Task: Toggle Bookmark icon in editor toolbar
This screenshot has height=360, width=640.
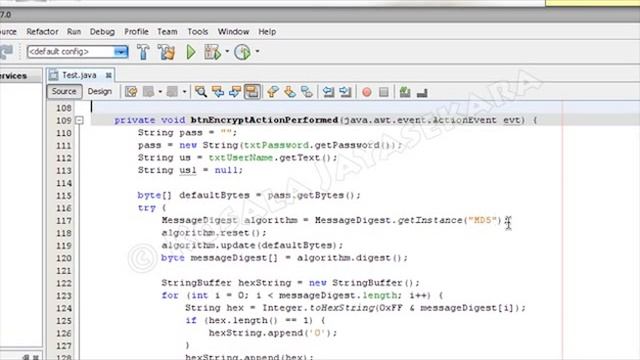Action: (307, 92)
